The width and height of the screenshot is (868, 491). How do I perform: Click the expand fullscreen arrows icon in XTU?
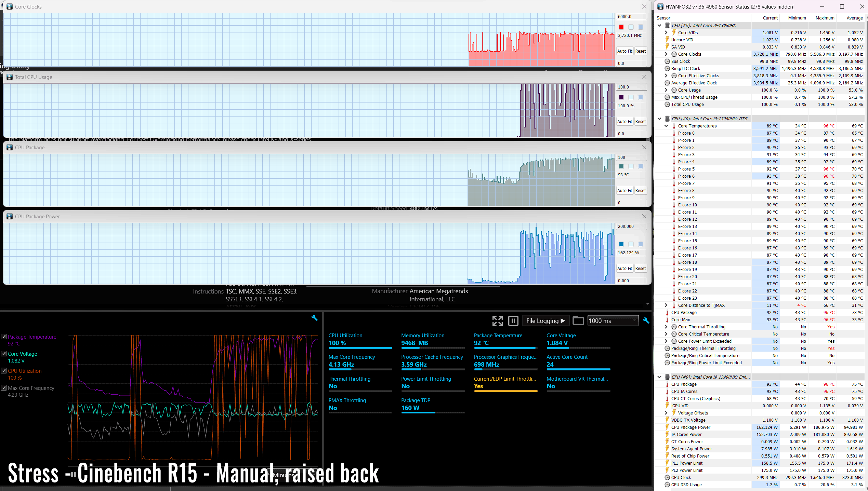point(498,321)
